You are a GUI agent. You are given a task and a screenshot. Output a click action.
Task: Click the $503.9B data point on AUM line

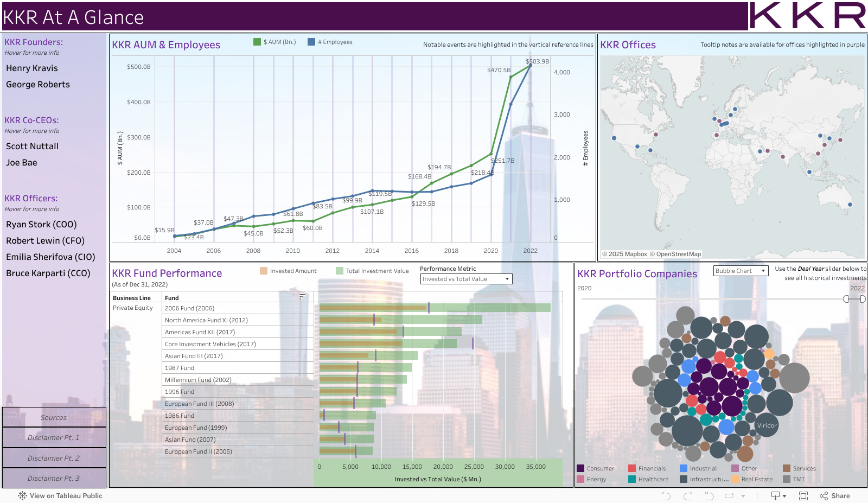click(531, 65)
